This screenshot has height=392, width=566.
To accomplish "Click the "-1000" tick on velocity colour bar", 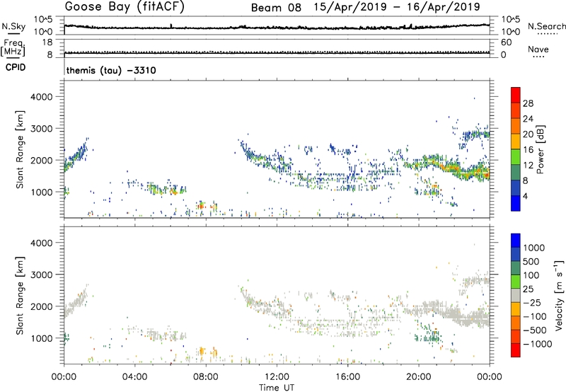I will pyautogui.click(x=538, y=344).
